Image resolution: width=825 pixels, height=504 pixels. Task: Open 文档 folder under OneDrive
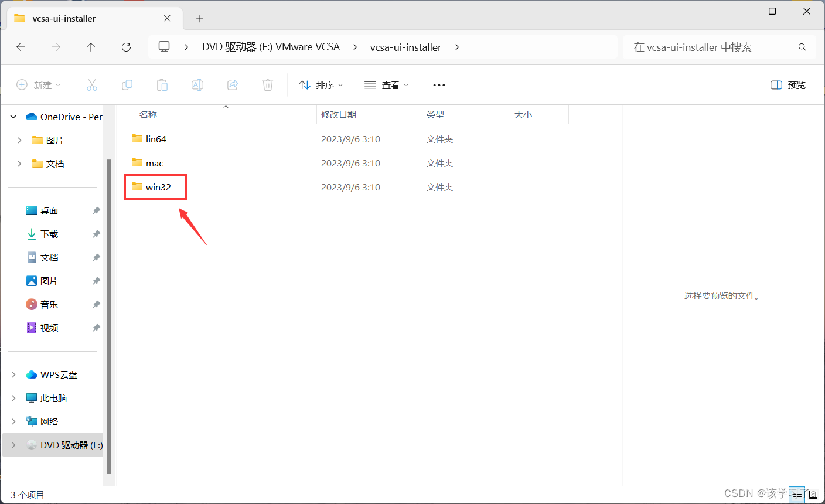click(48, 164)
